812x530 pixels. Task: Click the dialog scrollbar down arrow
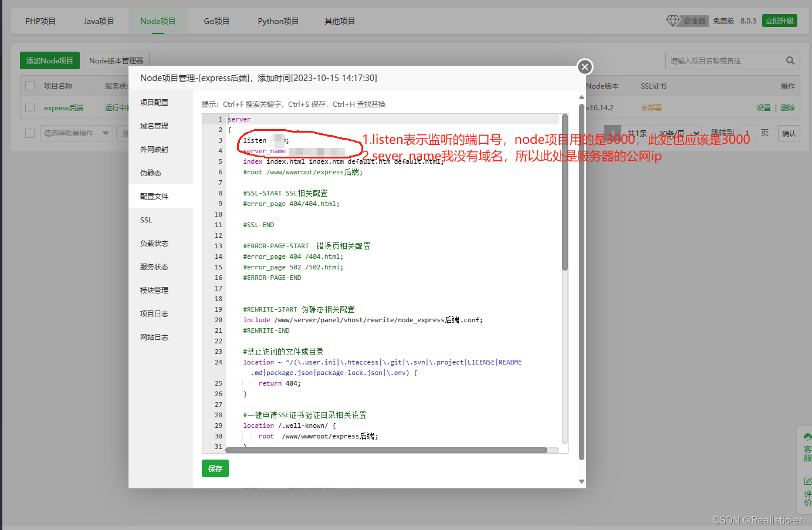coord(581,481)
